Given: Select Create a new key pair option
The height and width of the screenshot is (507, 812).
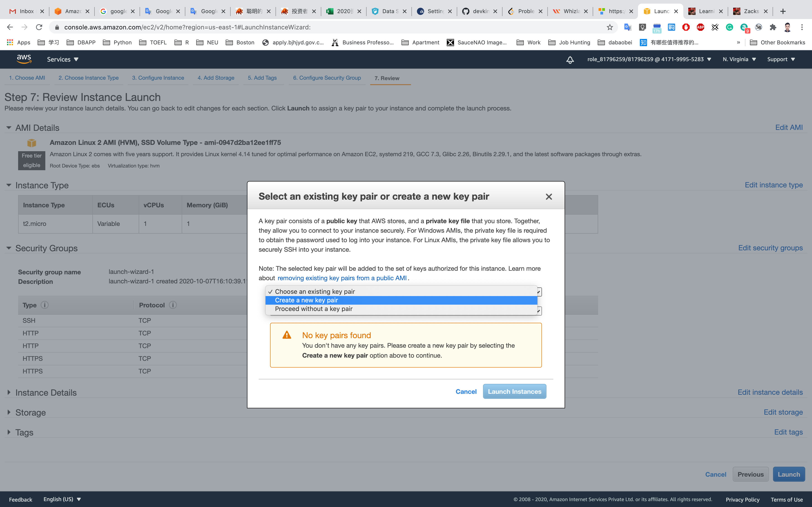Looking at the screenshot, I should coord(306,300).
